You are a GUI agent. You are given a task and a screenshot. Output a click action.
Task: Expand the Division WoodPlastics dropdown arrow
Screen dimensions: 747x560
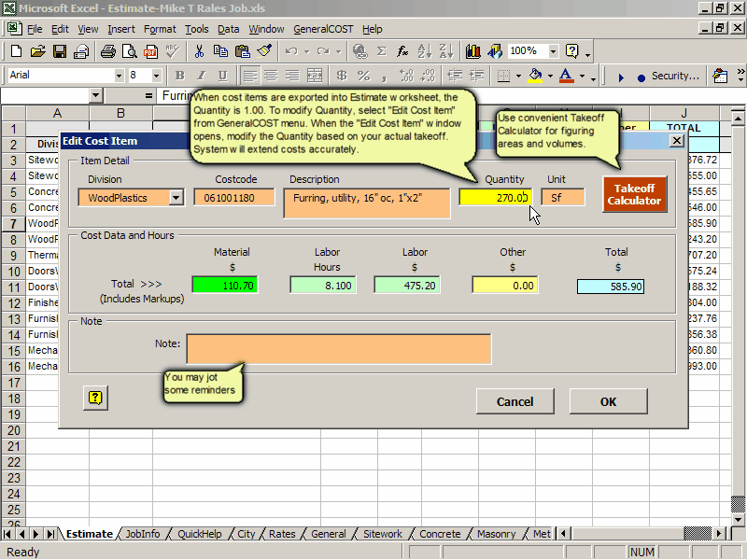click(176, 198)
